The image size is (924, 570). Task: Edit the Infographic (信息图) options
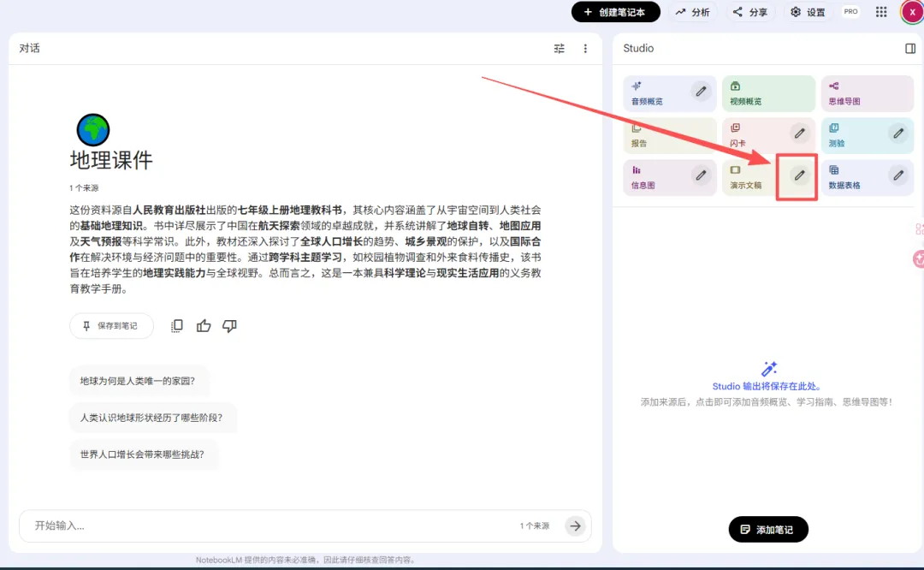[x=701, y=175]
